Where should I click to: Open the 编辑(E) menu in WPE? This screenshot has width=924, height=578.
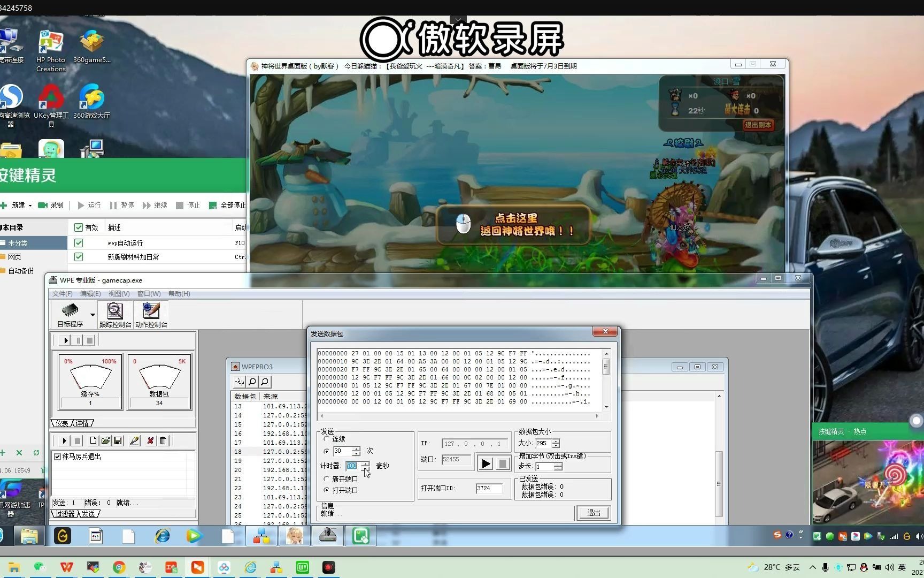(90, 294)
